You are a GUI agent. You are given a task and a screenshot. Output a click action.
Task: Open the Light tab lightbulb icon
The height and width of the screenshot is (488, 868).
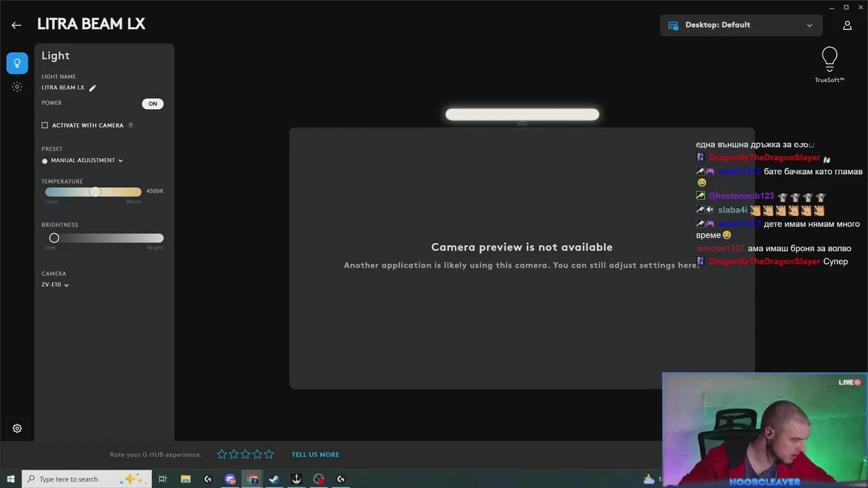pyautogui.click(x=17, y=63)
